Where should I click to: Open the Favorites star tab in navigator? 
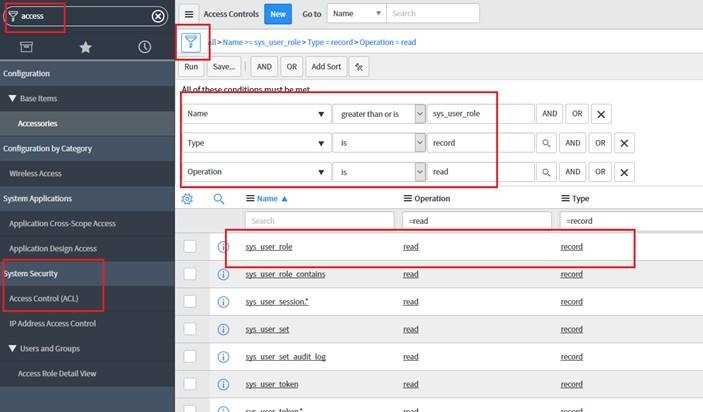click(x=87, y=47)
